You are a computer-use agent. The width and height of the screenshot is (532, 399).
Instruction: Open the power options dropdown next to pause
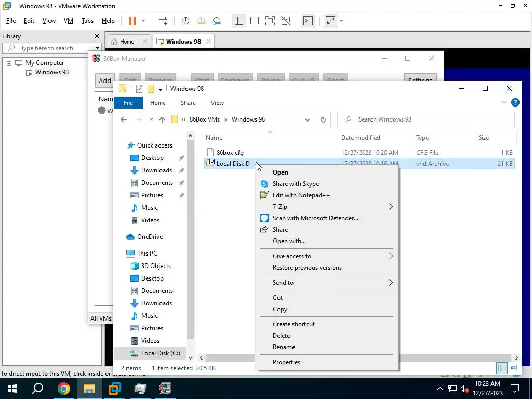coord(143,21)
